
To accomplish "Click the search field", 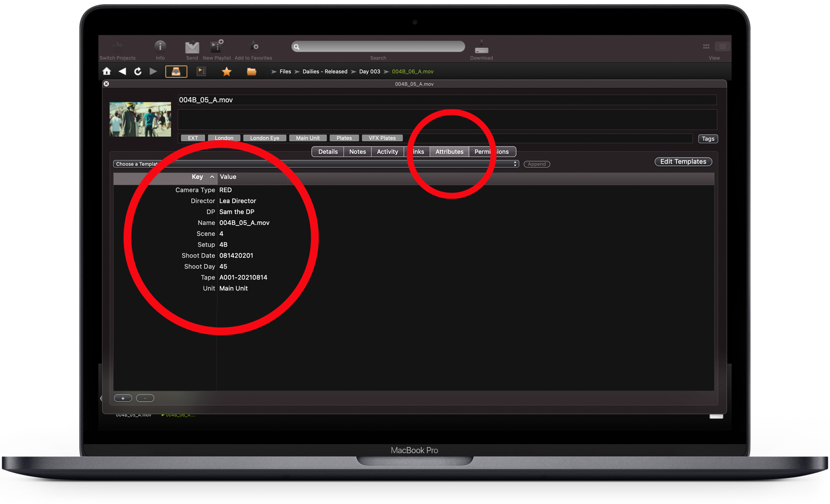I will pyautogui.click(x=378, y=47).
